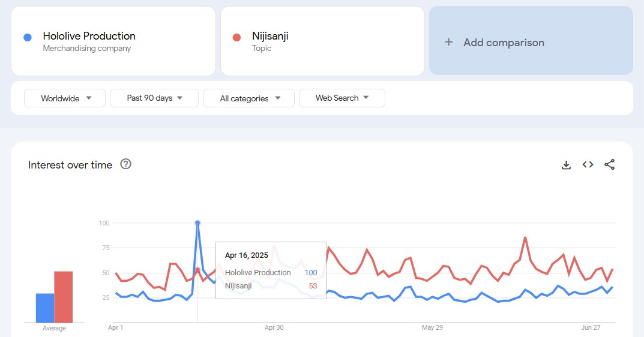The height and width of the screenshot is (337, 644).
Task: Open the Past 90 days dropdown
Action: tap(154, 98)
